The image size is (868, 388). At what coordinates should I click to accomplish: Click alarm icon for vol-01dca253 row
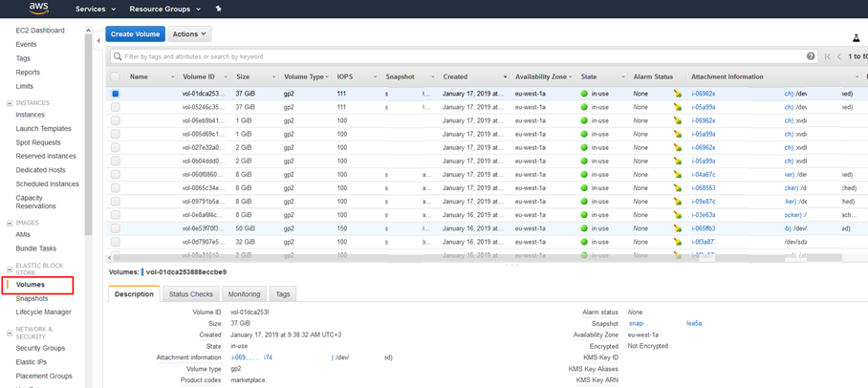point(678,94)
